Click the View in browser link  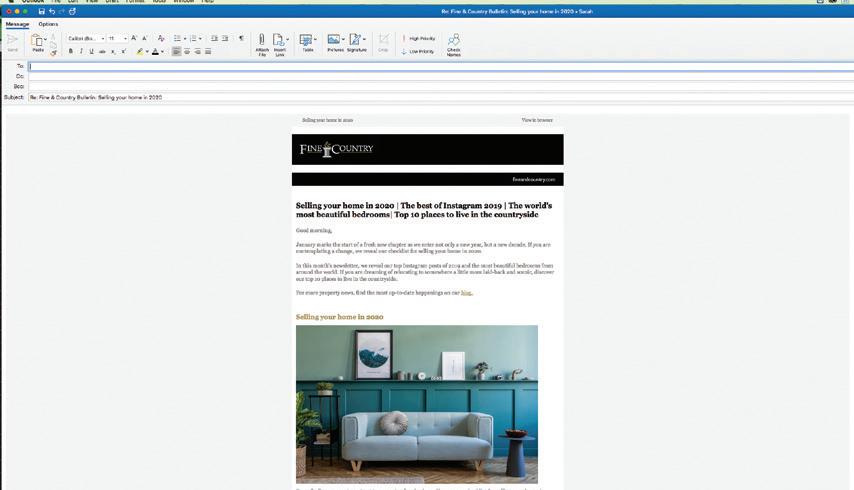537,120
